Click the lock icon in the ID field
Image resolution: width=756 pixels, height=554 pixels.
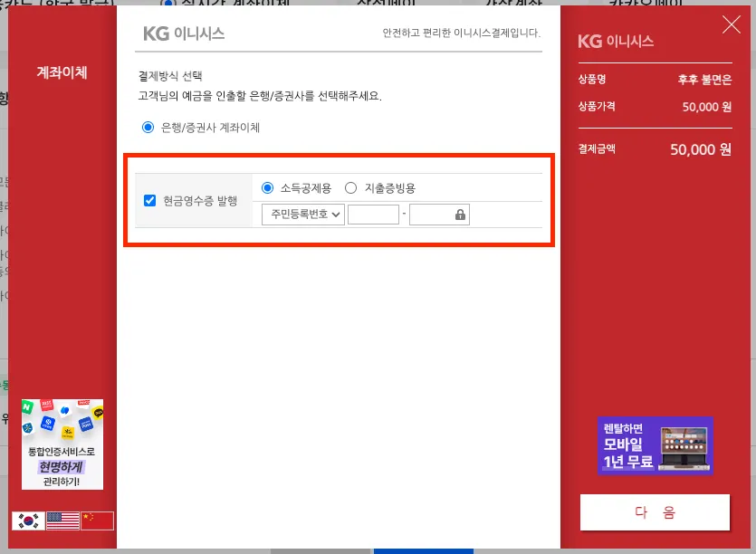[460, 215]
